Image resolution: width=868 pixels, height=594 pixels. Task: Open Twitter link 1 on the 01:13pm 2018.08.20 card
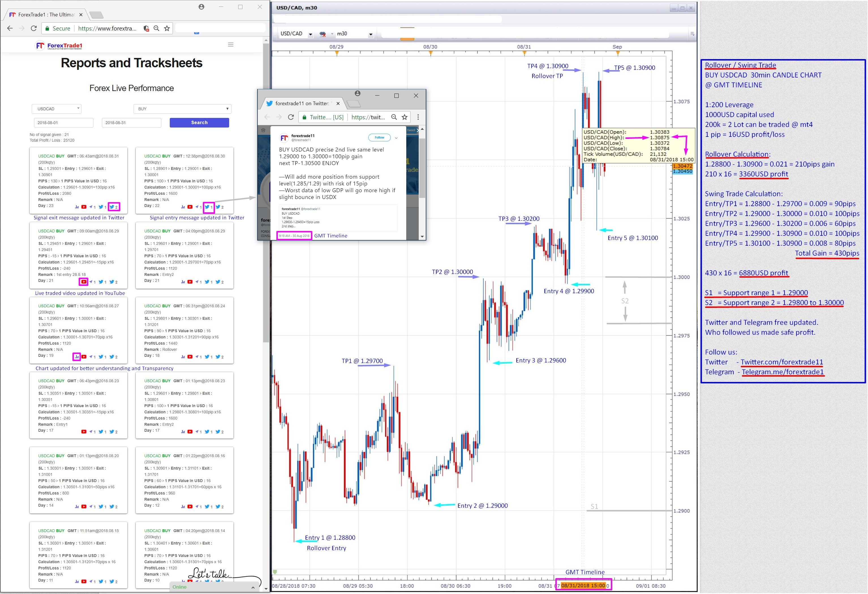[102, 507]
